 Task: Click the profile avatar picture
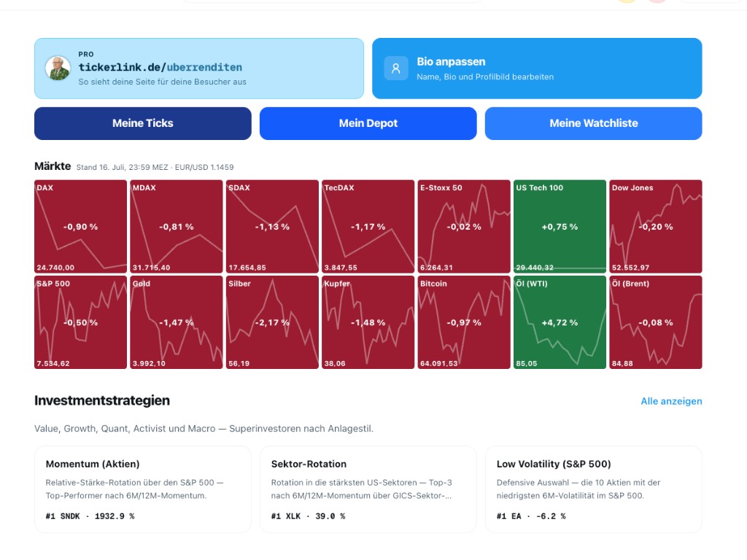pos(58,68)
